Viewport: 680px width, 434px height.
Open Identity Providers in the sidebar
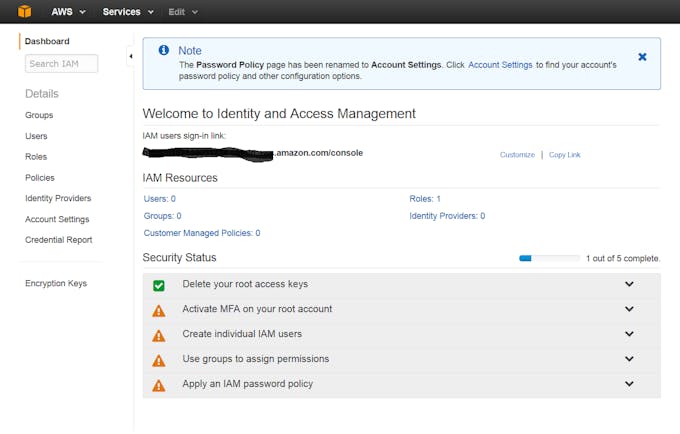click(x=58, y=198)
